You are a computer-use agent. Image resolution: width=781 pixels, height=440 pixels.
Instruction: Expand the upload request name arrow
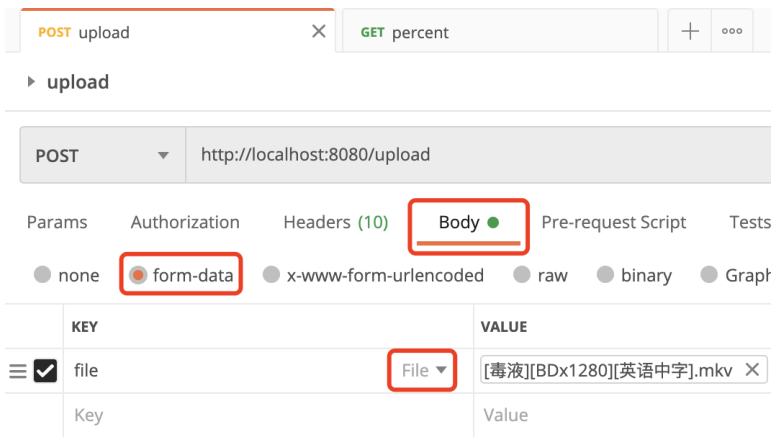pos(31,82)
